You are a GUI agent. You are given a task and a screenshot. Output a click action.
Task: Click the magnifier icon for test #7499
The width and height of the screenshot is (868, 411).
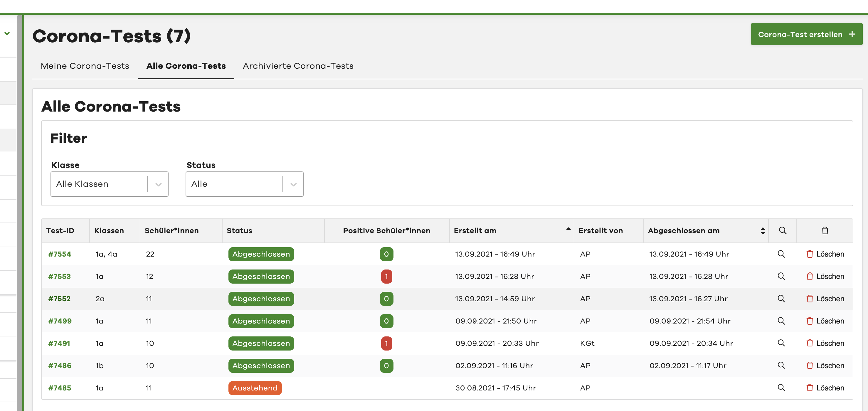point(781,321)
